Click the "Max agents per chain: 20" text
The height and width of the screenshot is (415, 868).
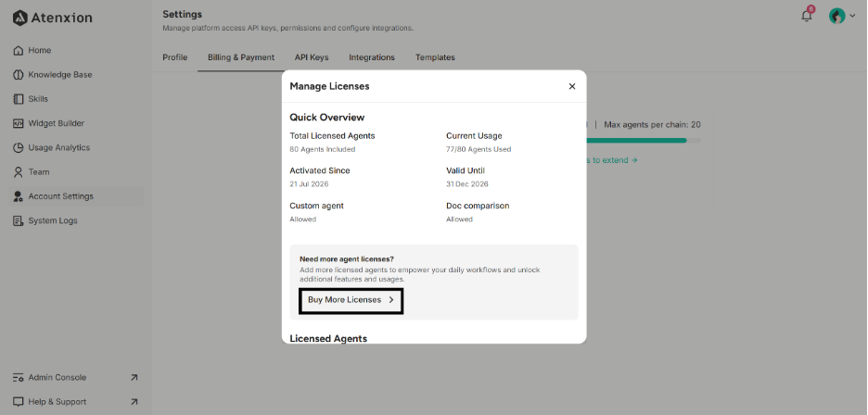652,125
